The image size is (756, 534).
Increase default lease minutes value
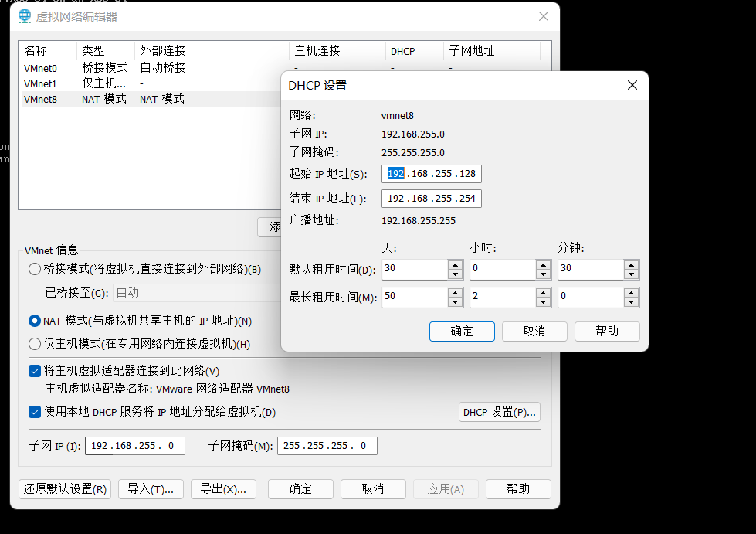click(631, 265)
